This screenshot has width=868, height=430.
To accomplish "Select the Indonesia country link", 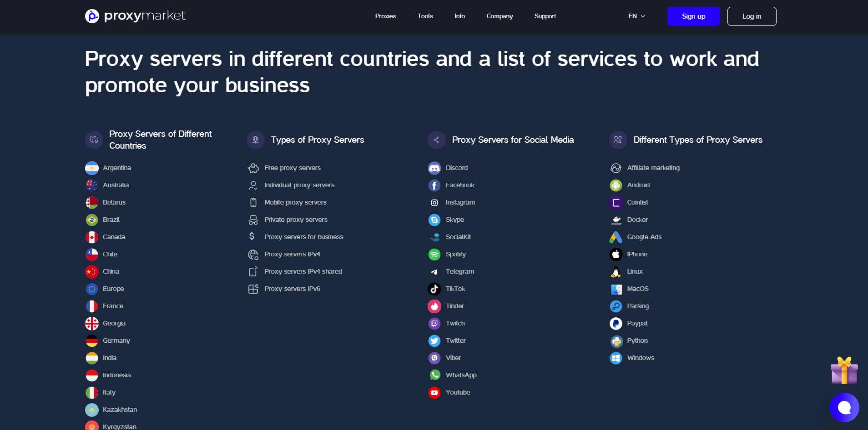I will pyautogui.click(x=117, y=375).
